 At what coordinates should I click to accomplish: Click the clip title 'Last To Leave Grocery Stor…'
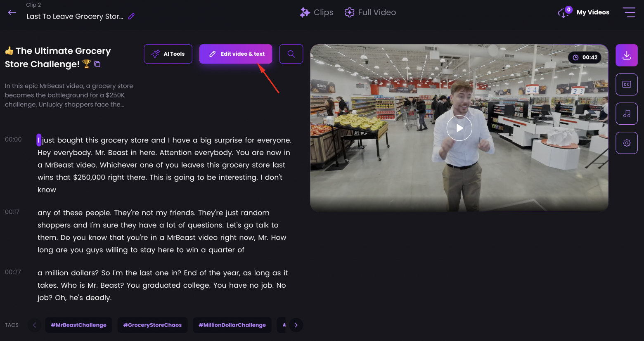tap(75, 17)
